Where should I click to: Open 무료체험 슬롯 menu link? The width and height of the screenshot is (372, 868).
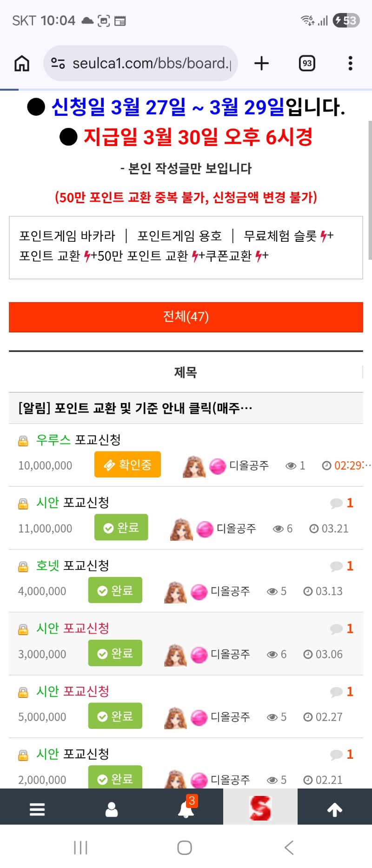[280, 236]
